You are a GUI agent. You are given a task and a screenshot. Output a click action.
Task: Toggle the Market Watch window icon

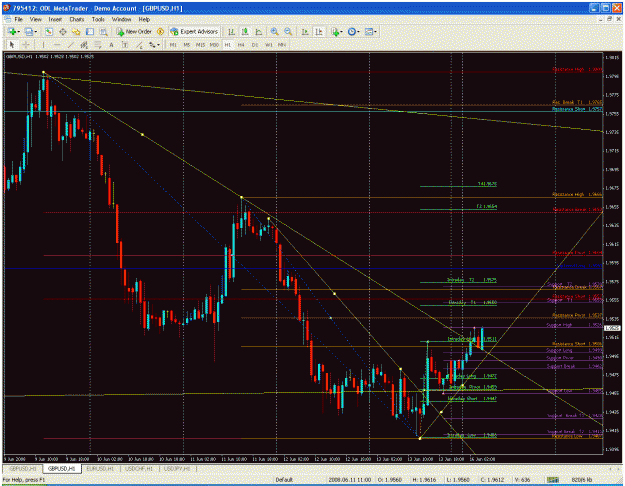tap(49, 31)
